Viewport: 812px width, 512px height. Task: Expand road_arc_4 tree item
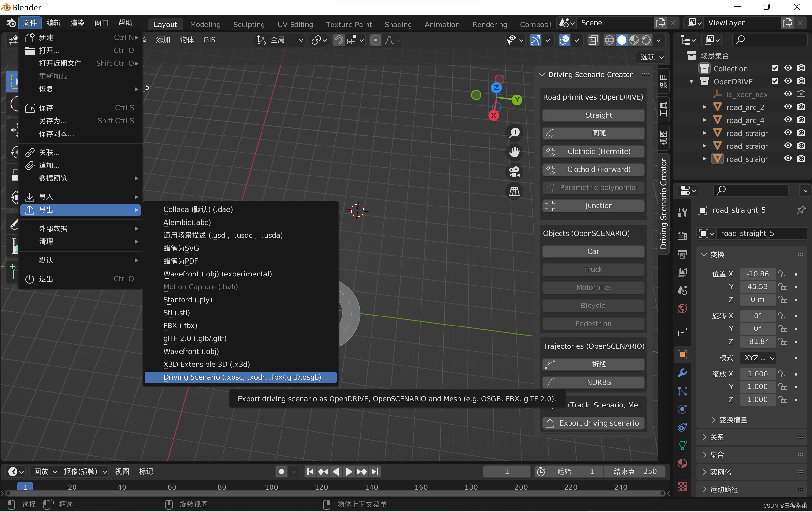coord(704,120)
